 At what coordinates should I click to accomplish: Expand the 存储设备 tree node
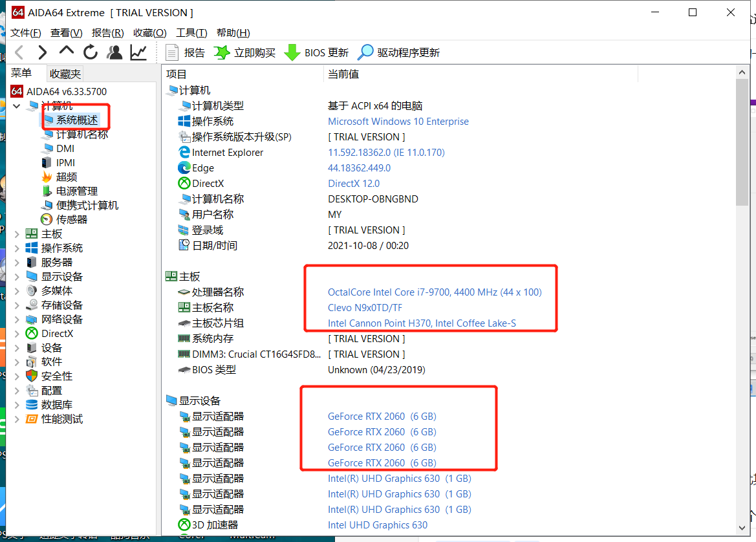coord(17,305)
